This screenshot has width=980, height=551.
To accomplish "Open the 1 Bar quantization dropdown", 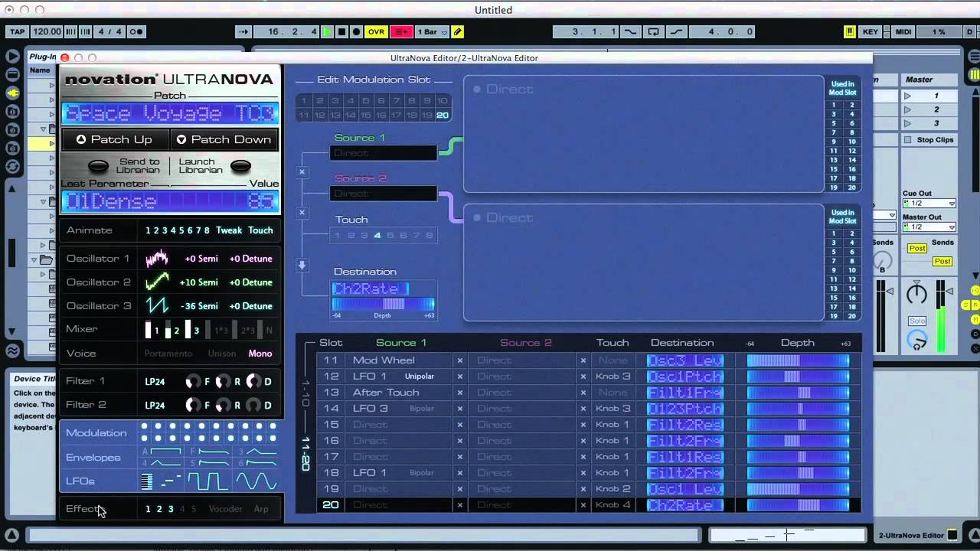I will (x=431, y=31).
